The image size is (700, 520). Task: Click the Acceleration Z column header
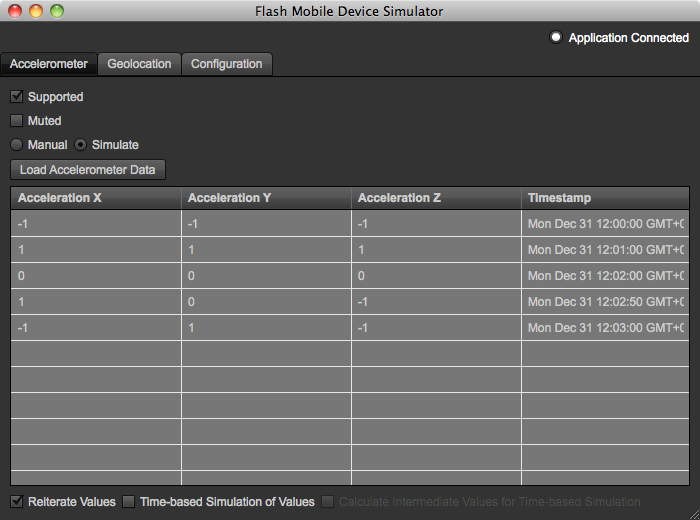point(435,198)
